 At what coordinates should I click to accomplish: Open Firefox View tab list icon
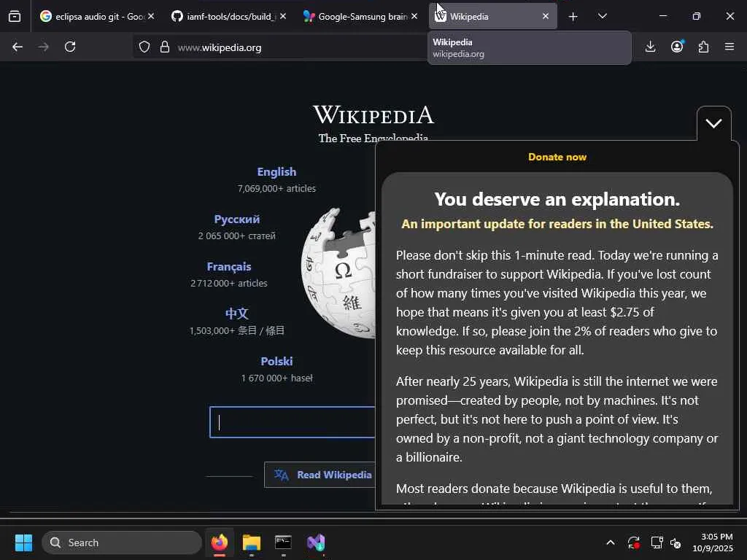click(x=15, y=16)
